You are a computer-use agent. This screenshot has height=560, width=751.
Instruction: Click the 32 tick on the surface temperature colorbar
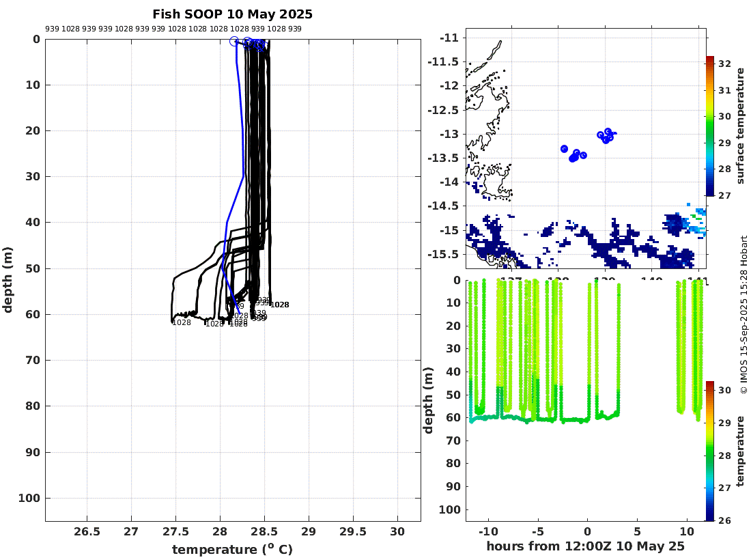[x=724, y=64]
